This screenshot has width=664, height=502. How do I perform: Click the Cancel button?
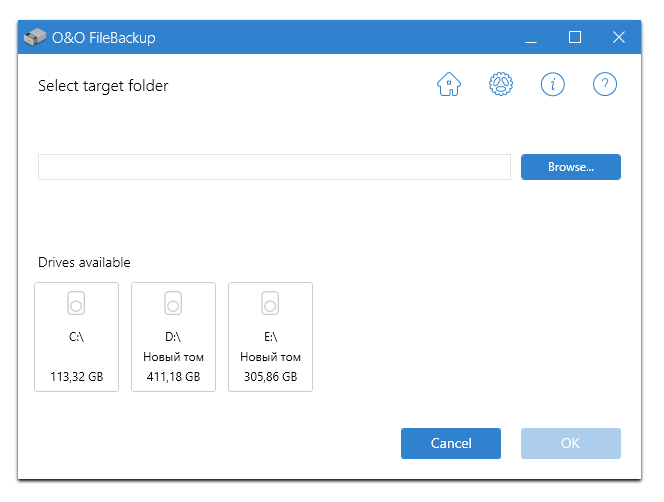pos(451,443)
